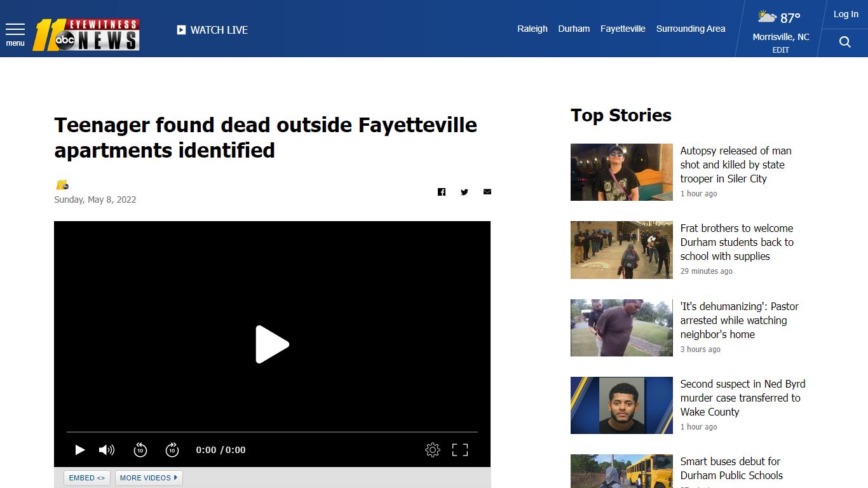Open Ned Byrd murder case story
868x488 pixels.
click(x=743, y=398)
